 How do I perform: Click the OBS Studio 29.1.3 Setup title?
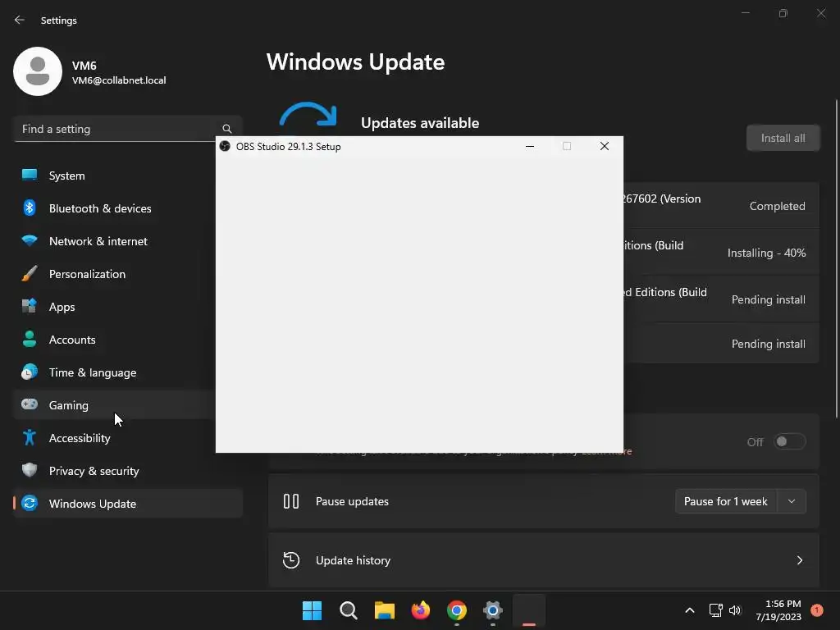tap(288, 146)
